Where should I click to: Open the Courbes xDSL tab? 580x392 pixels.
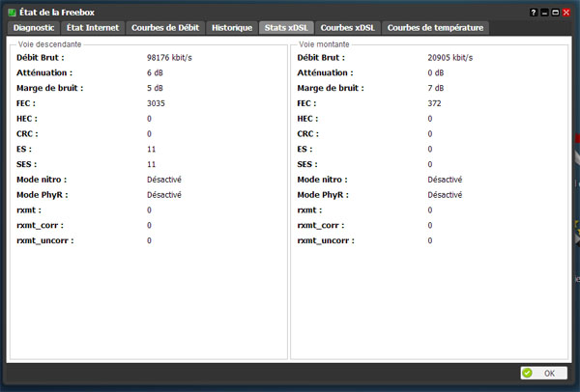point(348,28)
